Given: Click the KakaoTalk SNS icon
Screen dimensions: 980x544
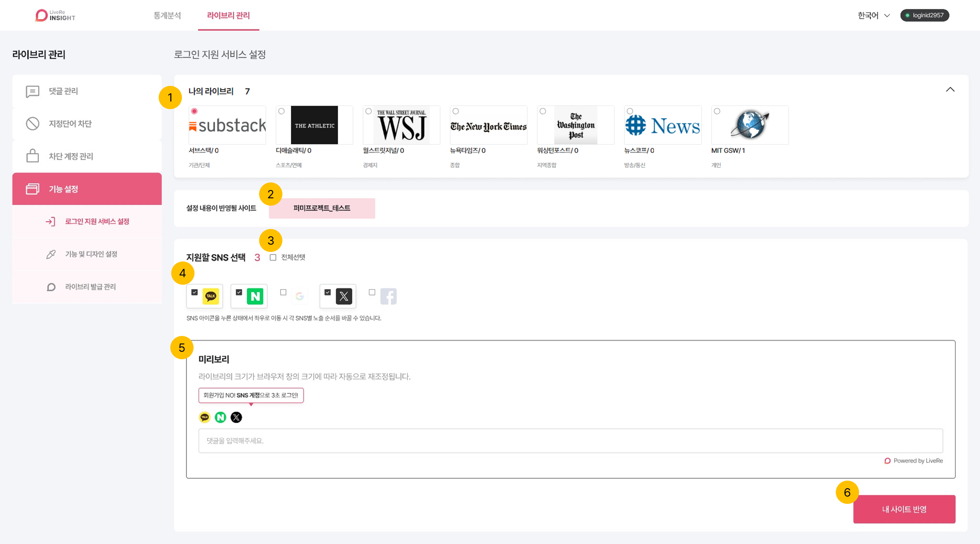Looking at the screenshot, I should (210, 296).
